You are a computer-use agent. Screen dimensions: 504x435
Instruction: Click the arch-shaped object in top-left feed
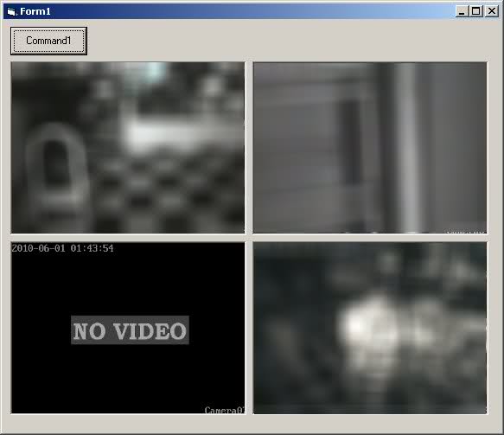[x=56, y=165]
